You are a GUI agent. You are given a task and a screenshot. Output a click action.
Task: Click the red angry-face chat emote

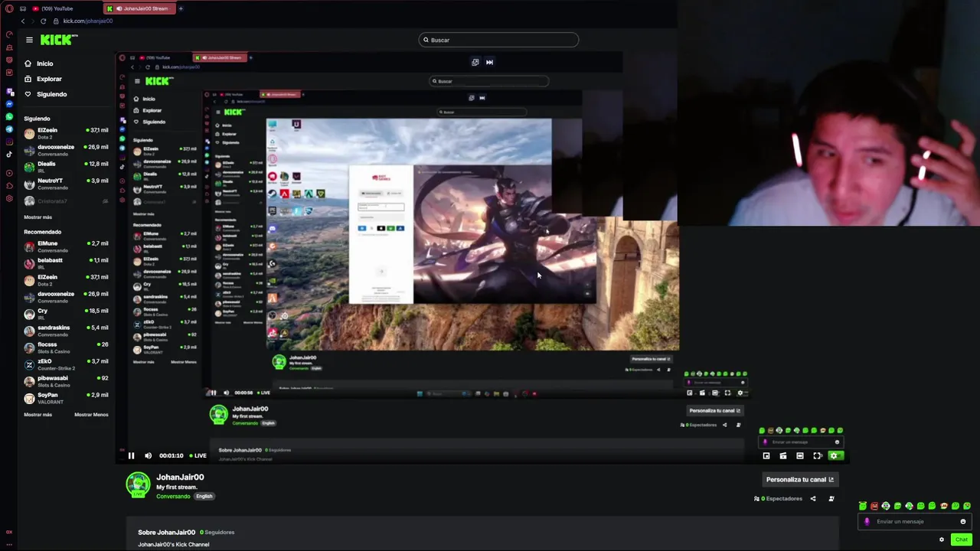point(874,506)
